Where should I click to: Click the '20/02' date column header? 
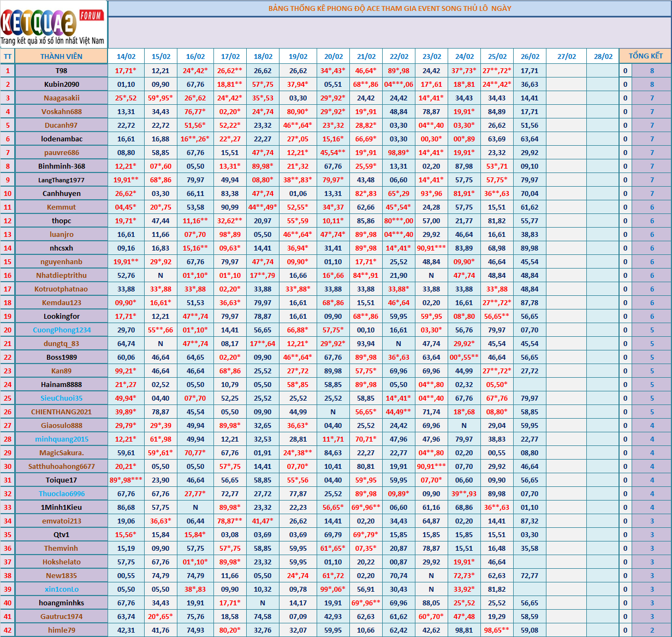(333, 56)
